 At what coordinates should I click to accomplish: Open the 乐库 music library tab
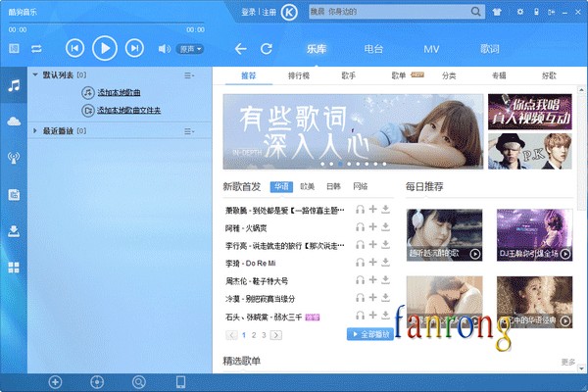point(317,49)
